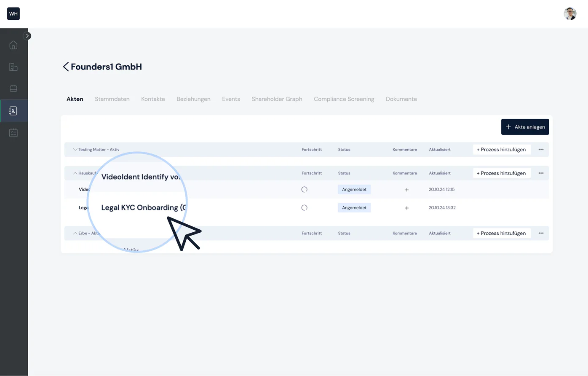Viewport: 588px width, 376px height.
Task: Go back using arrow beside Founders1 GmbH
Action: (66, 67)
